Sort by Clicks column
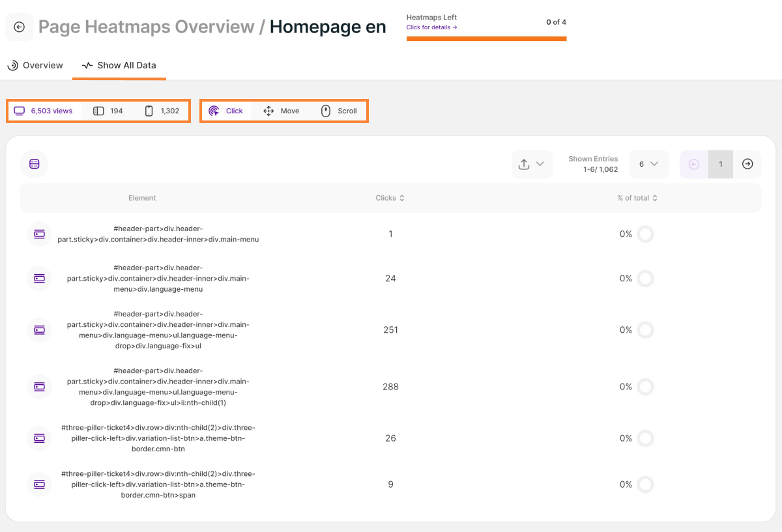 [x=390, y=198]
